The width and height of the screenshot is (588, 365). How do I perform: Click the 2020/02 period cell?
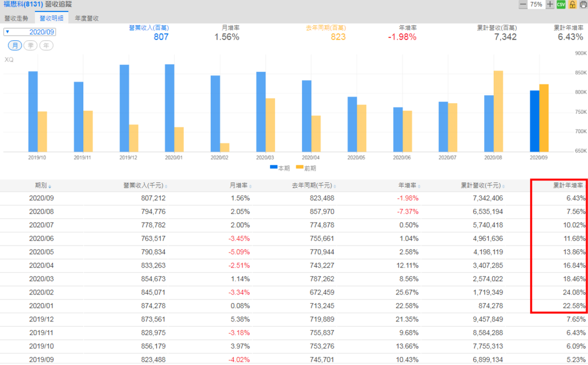click(41, 293)
